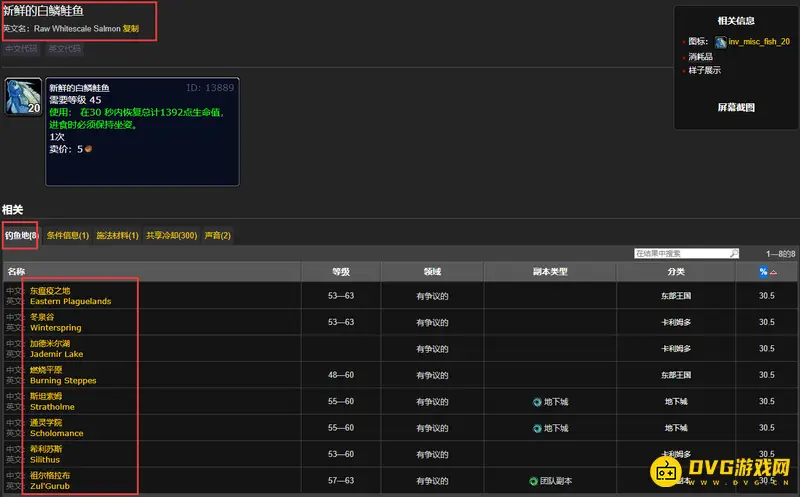Click the 英文代码 button
800x497 pixels.
(x=64, y=48)
